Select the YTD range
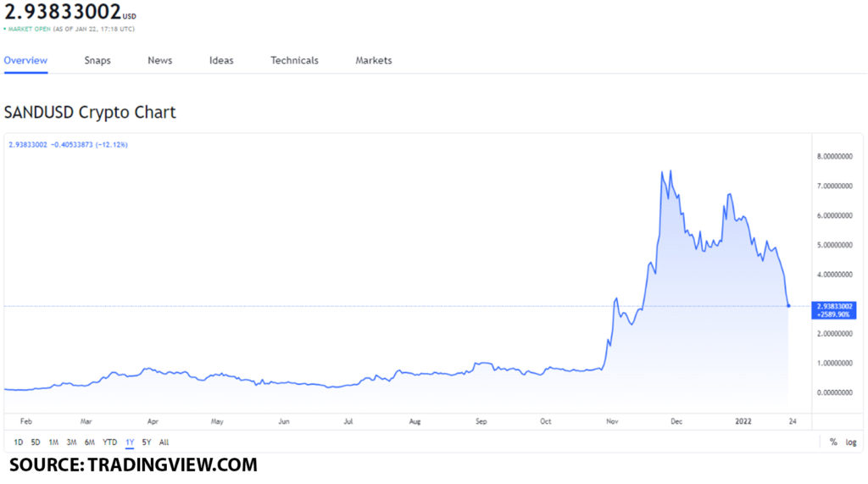Screen dimensions: 868x484 [109, 442]
